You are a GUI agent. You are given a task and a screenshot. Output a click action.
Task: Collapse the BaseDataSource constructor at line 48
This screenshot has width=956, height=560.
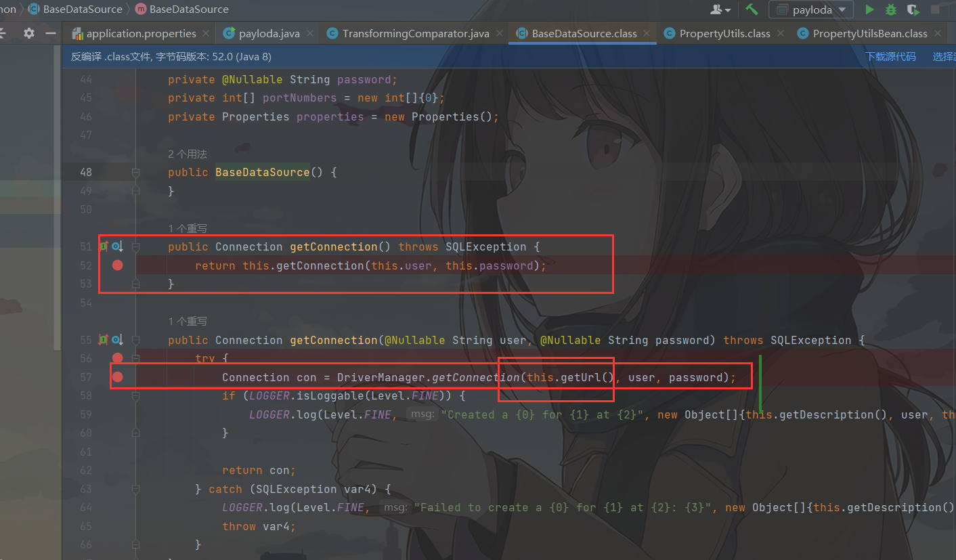[135, 173]
